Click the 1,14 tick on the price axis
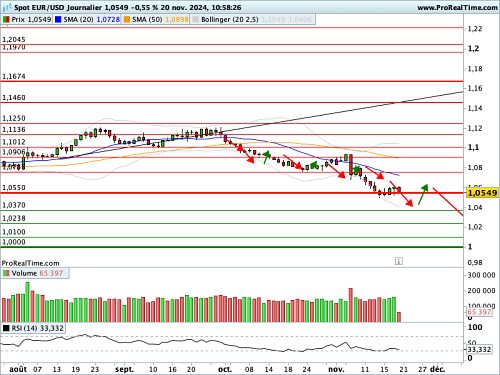 click(475, 108)
